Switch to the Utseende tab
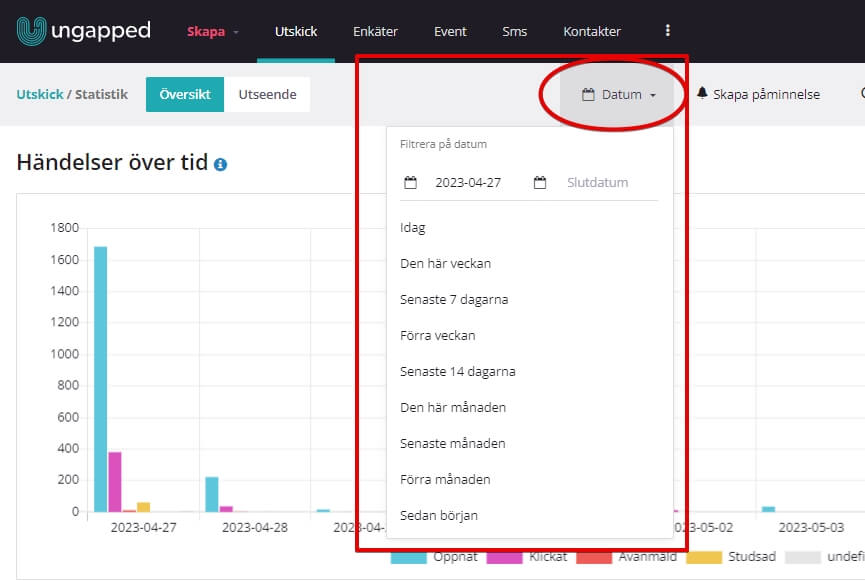Screen dimensions: 865x581 268,95
